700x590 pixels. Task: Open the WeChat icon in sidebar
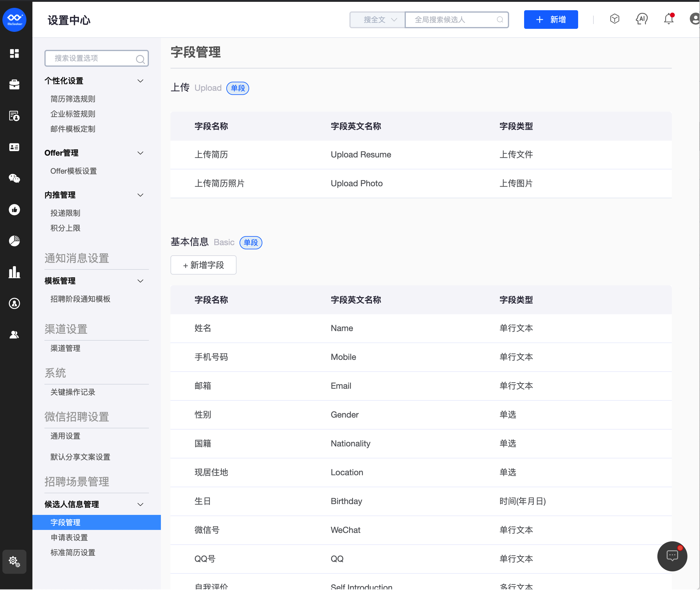click(14, 179)
